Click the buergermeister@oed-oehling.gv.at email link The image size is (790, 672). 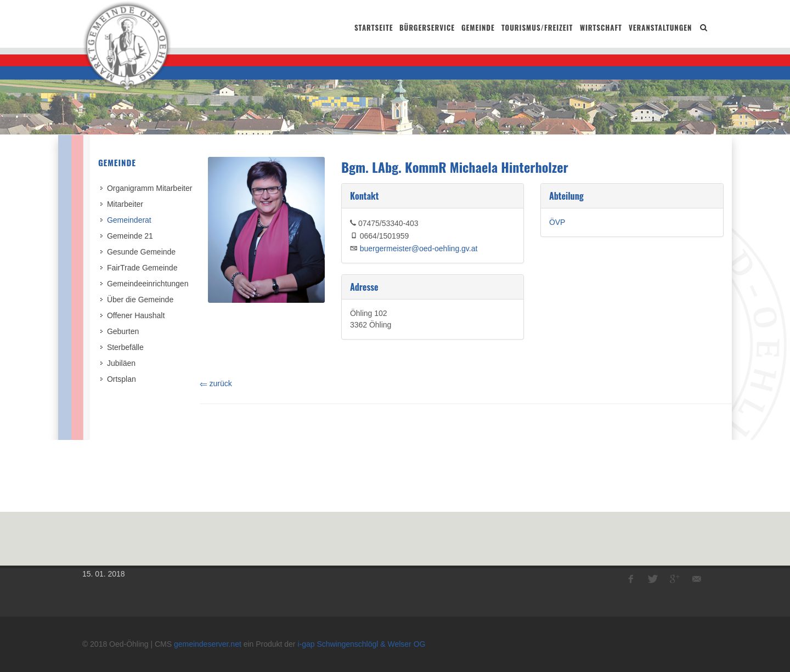click(419, 249)
